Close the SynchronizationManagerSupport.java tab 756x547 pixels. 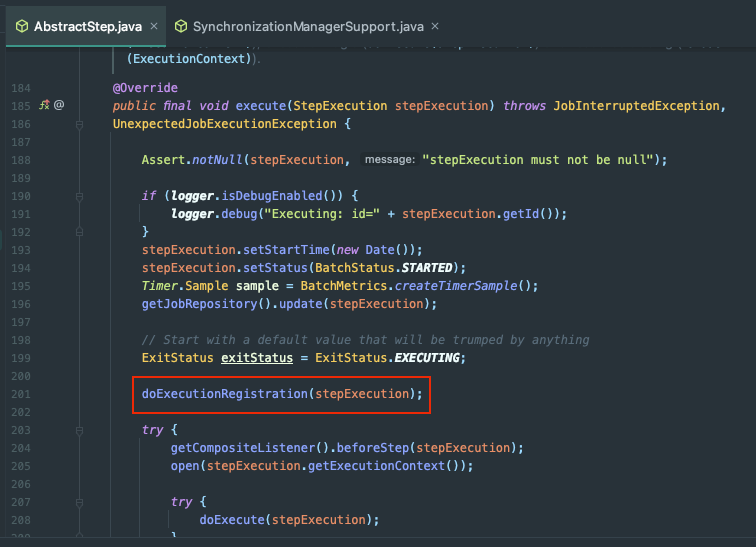pos(435,26)
